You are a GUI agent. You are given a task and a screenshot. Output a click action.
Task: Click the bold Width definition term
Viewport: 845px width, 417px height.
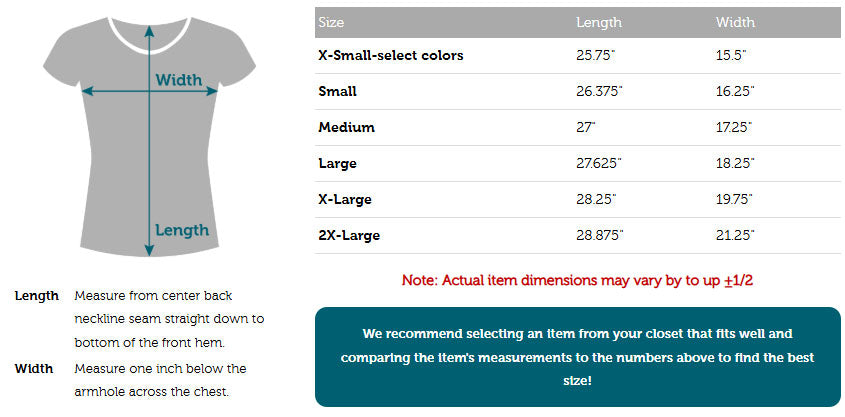34,368
